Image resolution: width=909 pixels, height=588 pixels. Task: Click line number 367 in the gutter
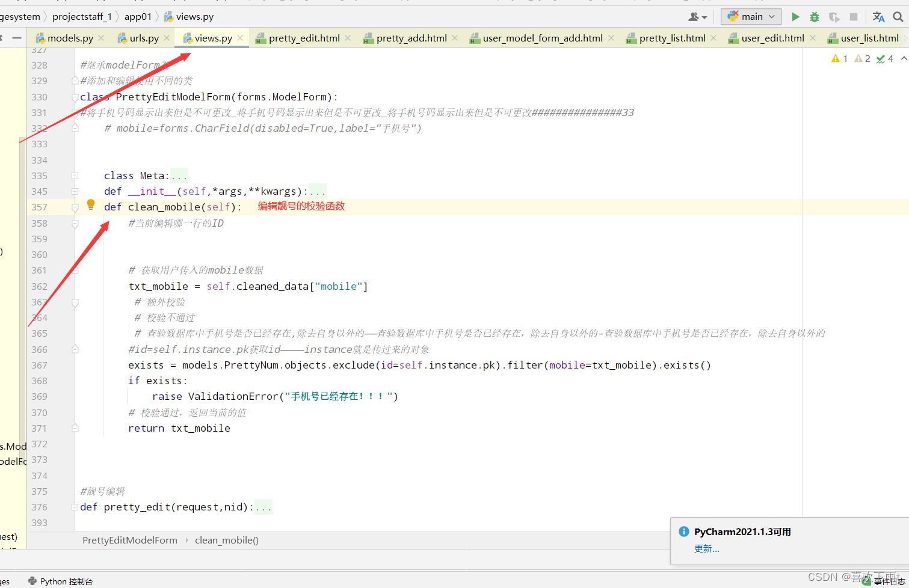click(x=39, y=366)
